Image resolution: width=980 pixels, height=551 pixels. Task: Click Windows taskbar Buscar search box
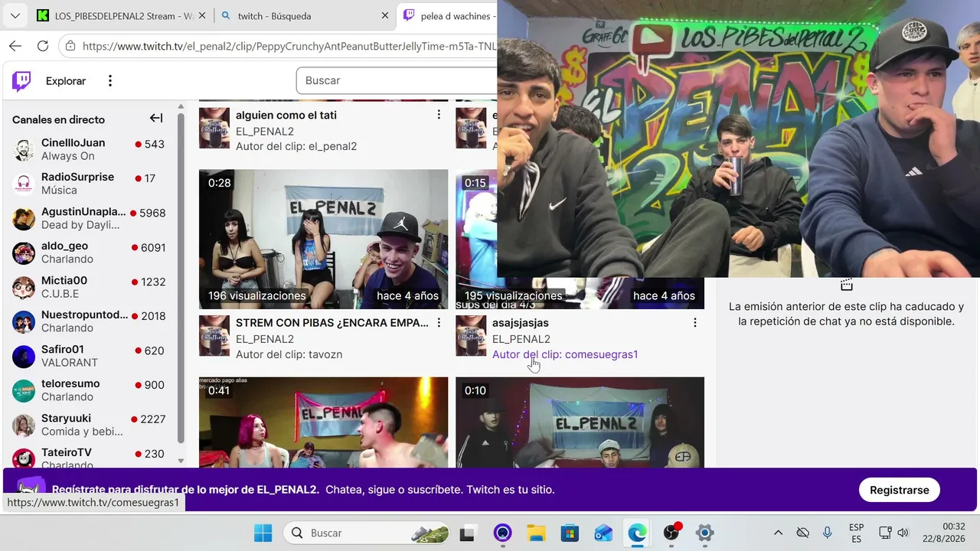point(367,533)
